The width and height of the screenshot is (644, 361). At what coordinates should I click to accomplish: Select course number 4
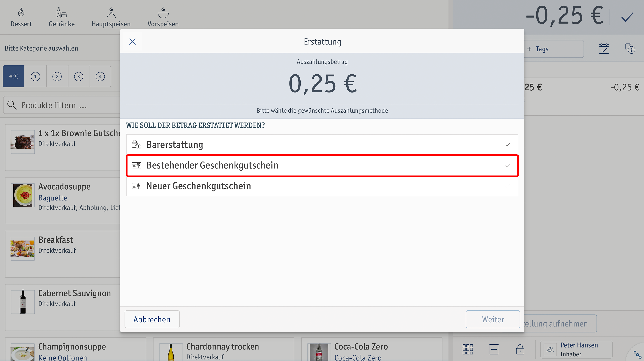100,76
